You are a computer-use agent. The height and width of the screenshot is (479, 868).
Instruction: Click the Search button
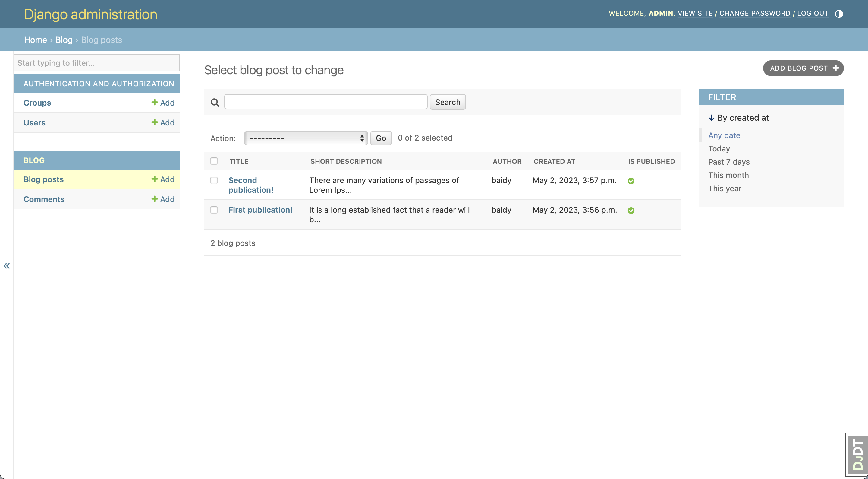pyautogui.click(x=448, y=102)
